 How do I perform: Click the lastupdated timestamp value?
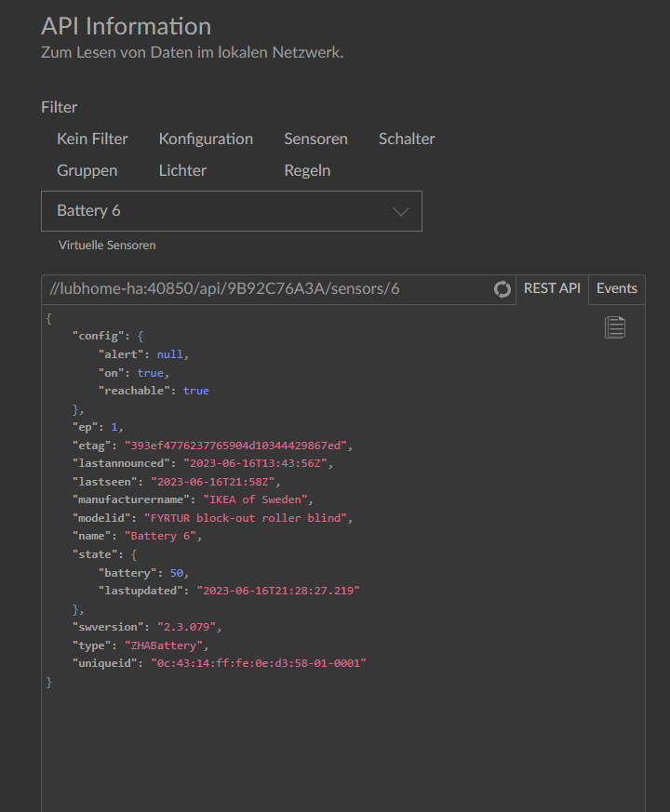pyautogui.click(x=277, y=591)
